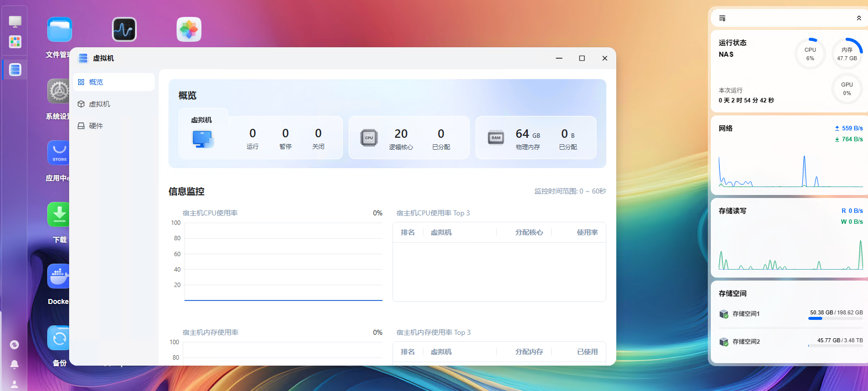Open the 文件管理 file manager desktop icon
Screen dimensions: 868x391
click(x=60, y=29)
